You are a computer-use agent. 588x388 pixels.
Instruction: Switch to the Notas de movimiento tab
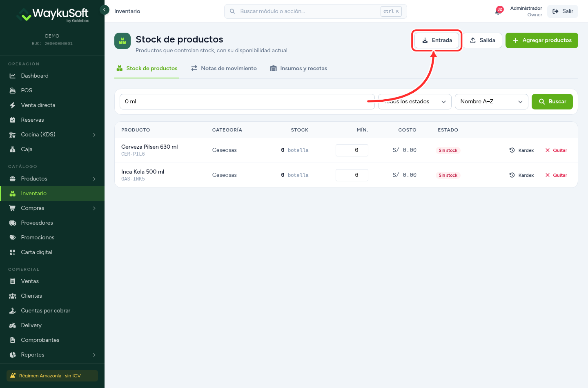point(224,68)
